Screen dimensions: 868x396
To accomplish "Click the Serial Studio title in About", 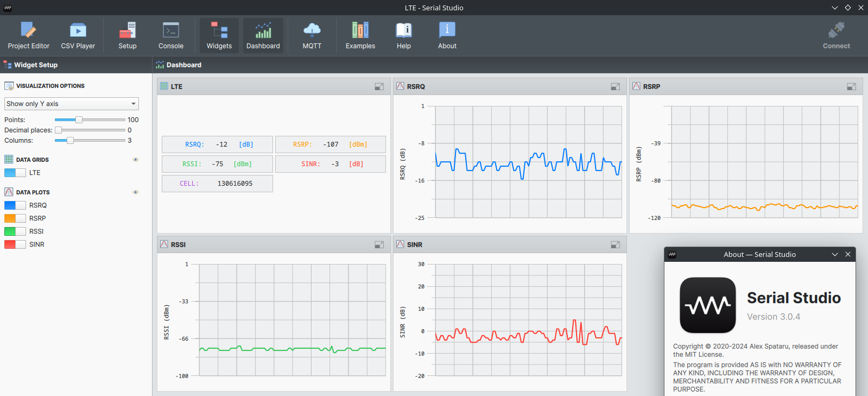I will pos(794,298).
